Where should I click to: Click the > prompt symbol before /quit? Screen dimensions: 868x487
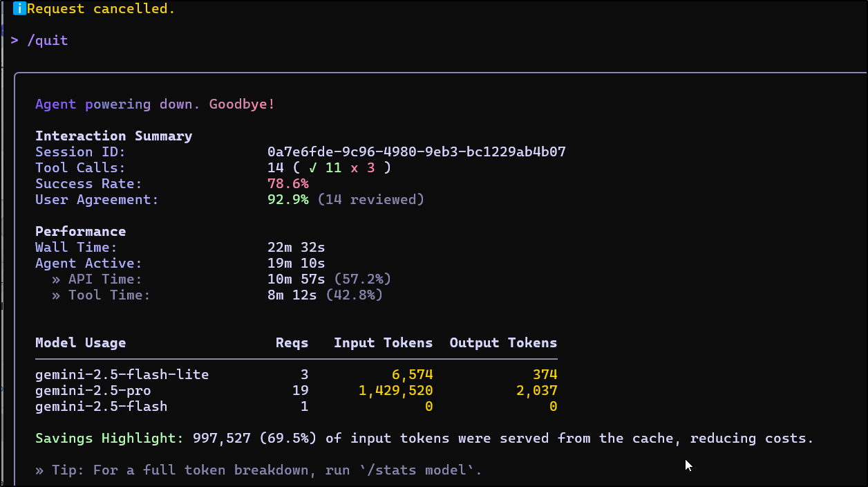(15, 41)
